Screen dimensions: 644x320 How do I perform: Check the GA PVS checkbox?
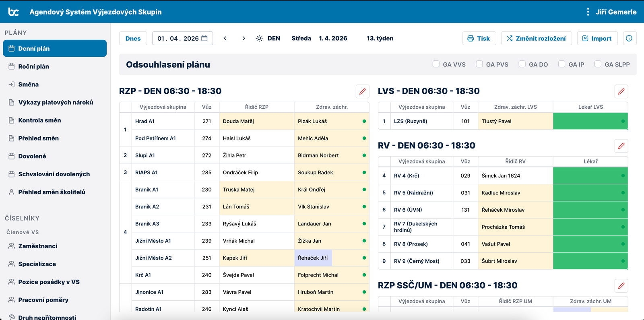(479, 64)
